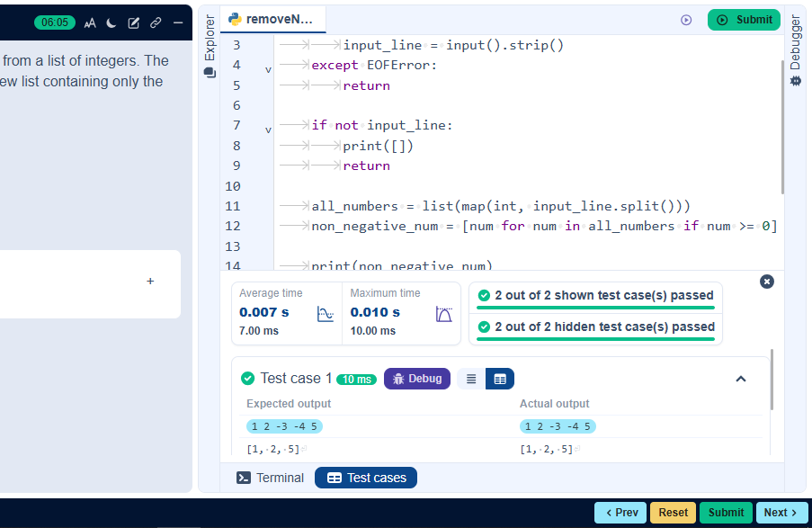Image resolution: width=812 pixels, height=528 pixels.
Task: Collapse the except EOFError code block
Action: point(268,69)
